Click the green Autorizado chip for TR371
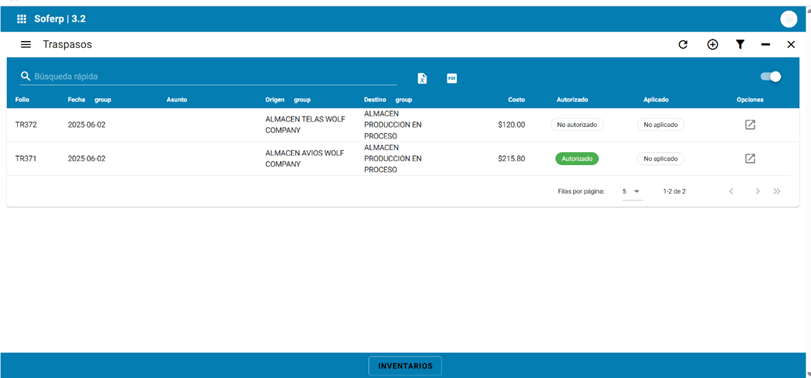Viewport: 811px width, 378px height. point(577,159)
